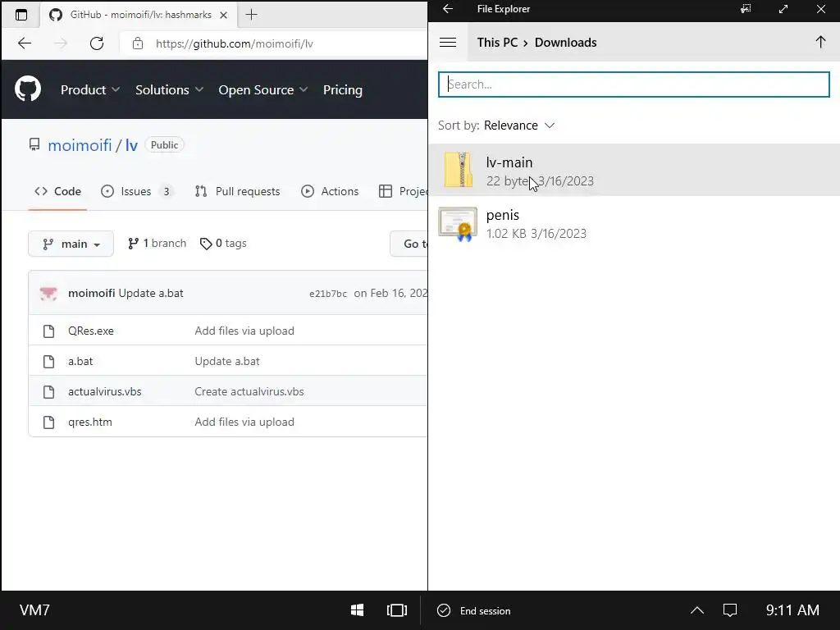This screenshot has height=630, width=840.
Task: Open a new browser tab with plus
Action: [x=251, y=15]
